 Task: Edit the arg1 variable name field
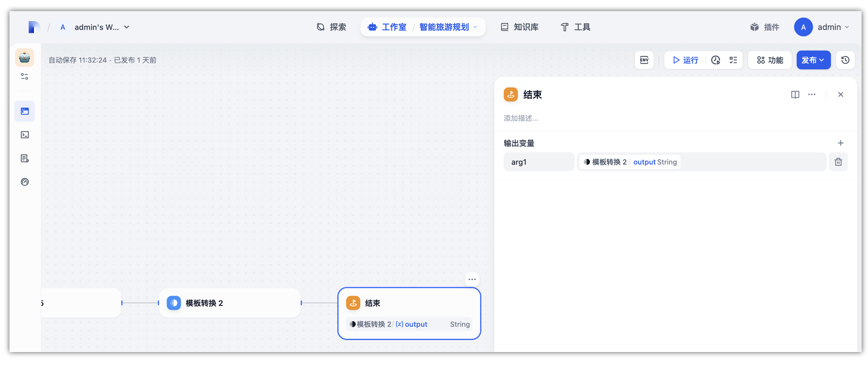click(539, 162)
